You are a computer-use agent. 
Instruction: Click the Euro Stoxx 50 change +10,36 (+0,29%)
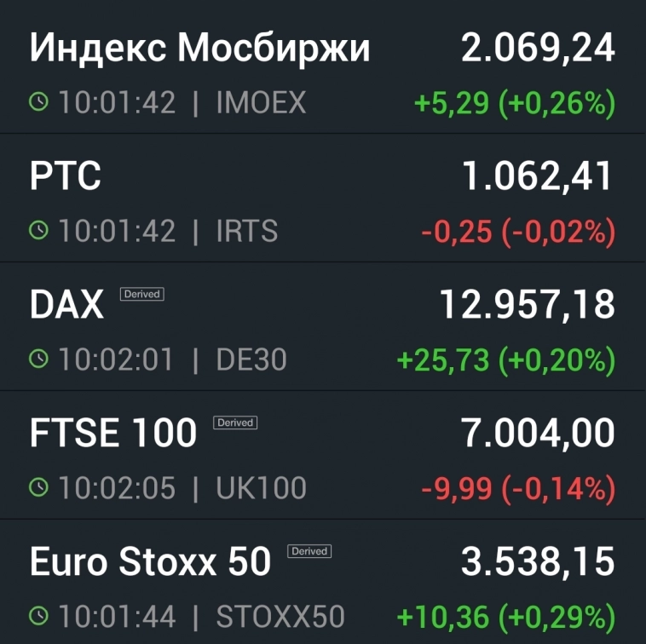click(x=506, y=616)
